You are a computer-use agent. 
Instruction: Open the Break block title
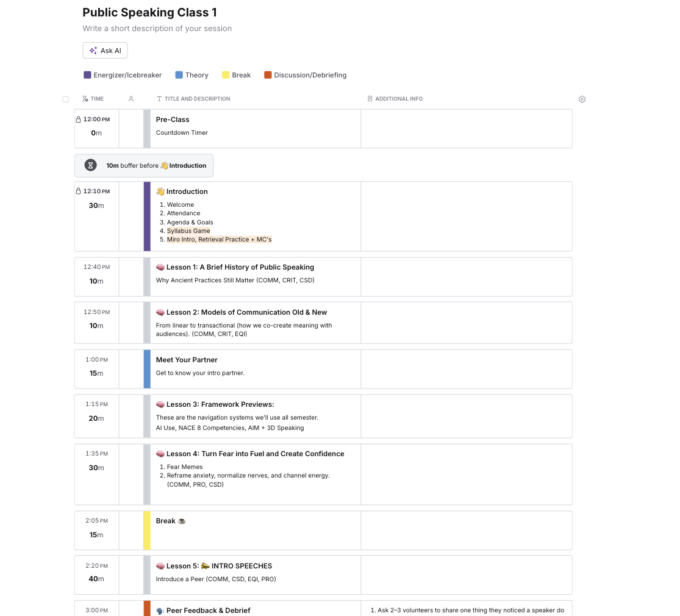coord(166,521)
